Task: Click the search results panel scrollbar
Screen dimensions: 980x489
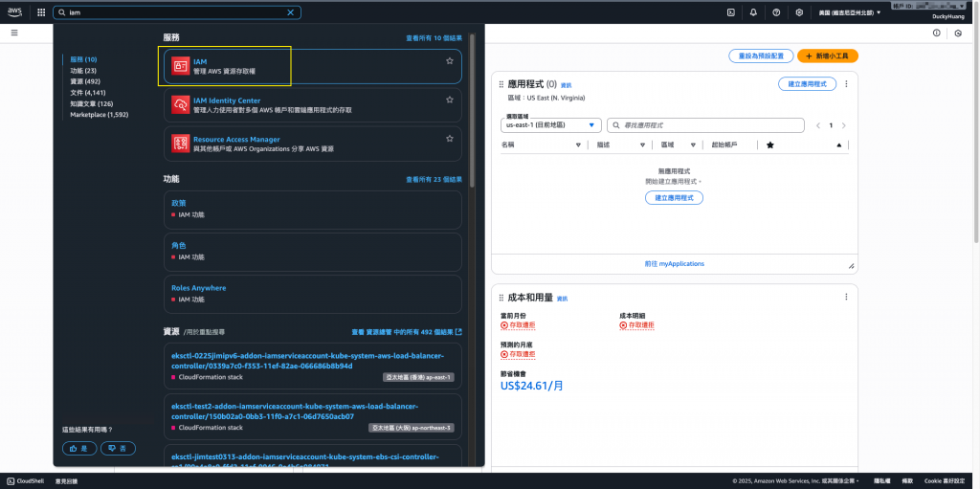Action: click(473, 109)
